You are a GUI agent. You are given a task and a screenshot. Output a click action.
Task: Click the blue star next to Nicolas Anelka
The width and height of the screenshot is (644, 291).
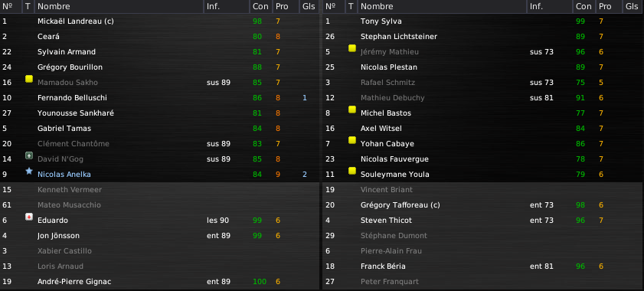(x=29, y=171)
